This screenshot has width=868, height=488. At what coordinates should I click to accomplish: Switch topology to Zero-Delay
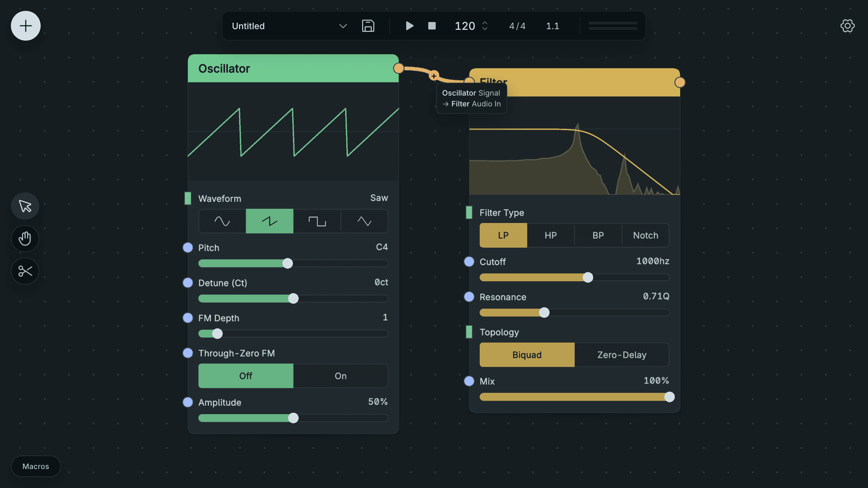622,355
